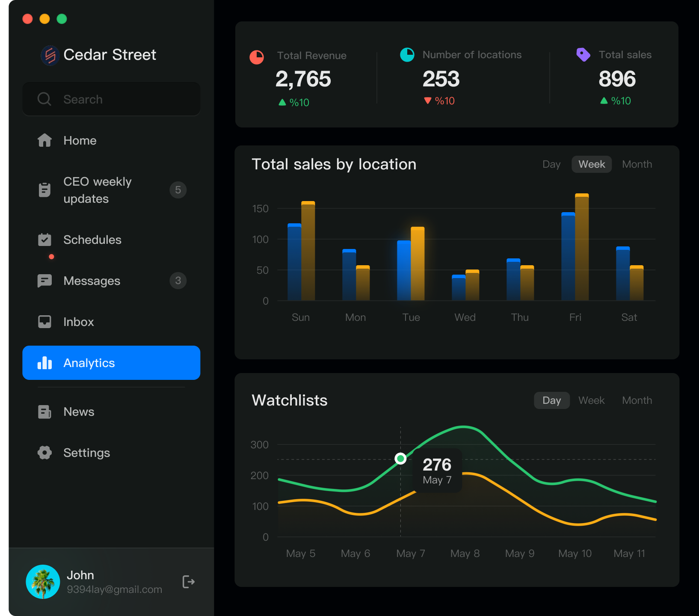The height and width of the screenshot is (616, 699).
Task: Switch sales chart to Day view
Action: coord(551,164)
